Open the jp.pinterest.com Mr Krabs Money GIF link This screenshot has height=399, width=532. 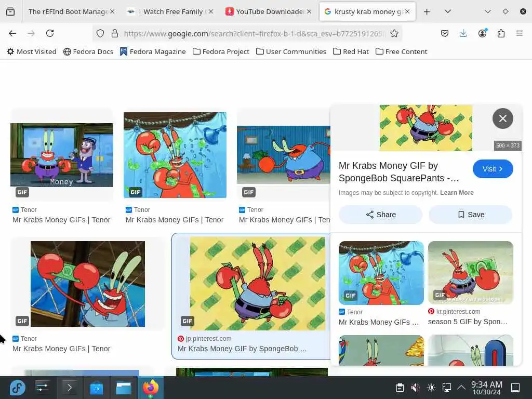click(242, 349)
